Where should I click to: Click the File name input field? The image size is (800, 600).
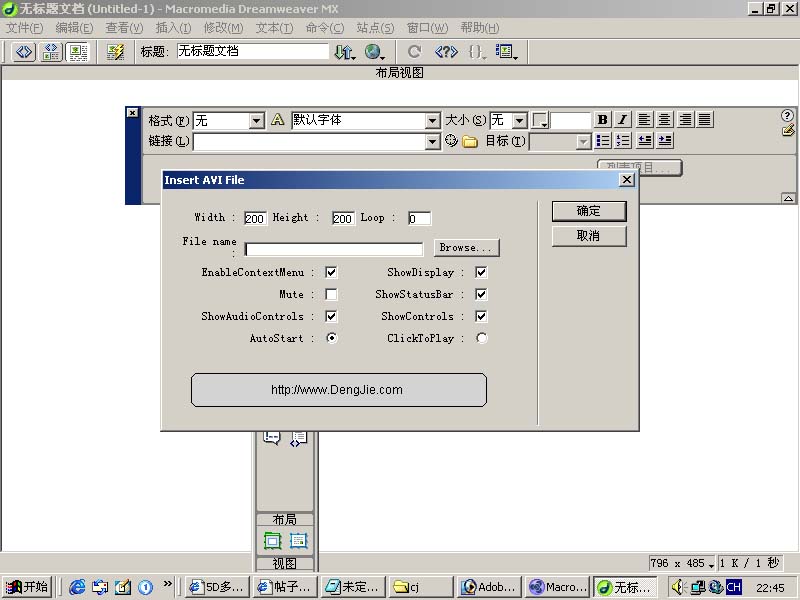[x=334, y=249]
